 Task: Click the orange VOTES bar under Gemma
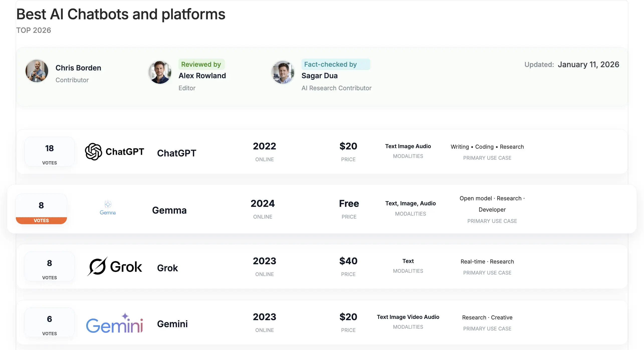tap(41, 220)
